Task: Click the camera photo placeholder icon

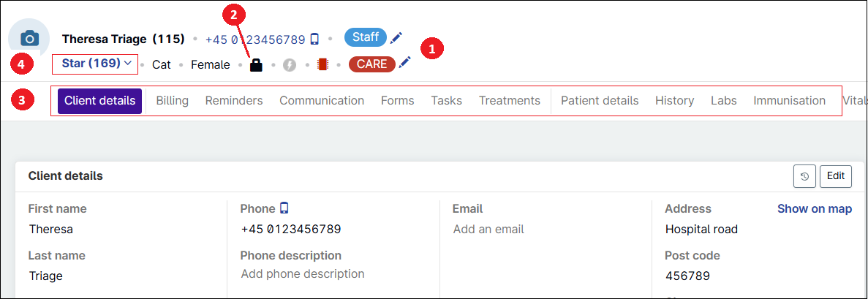Action: tap(29, 38)
